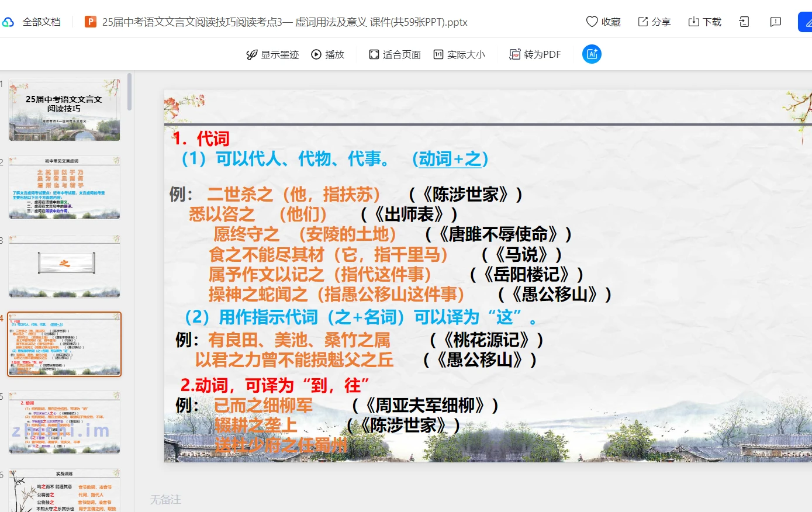Click the heading 2.动词，可译为“到，往”
812x512 pixels.
[x=275, y=385]
